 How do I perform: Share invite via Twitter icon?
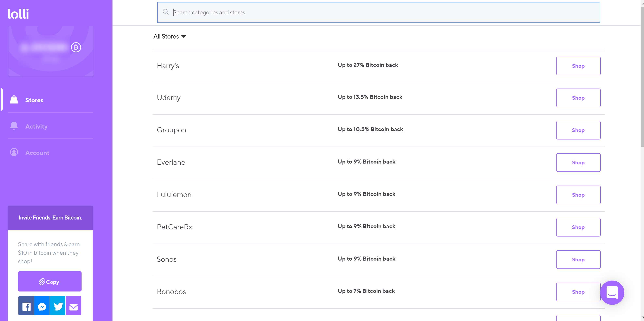pyautogui.click(x=58, y=306)
